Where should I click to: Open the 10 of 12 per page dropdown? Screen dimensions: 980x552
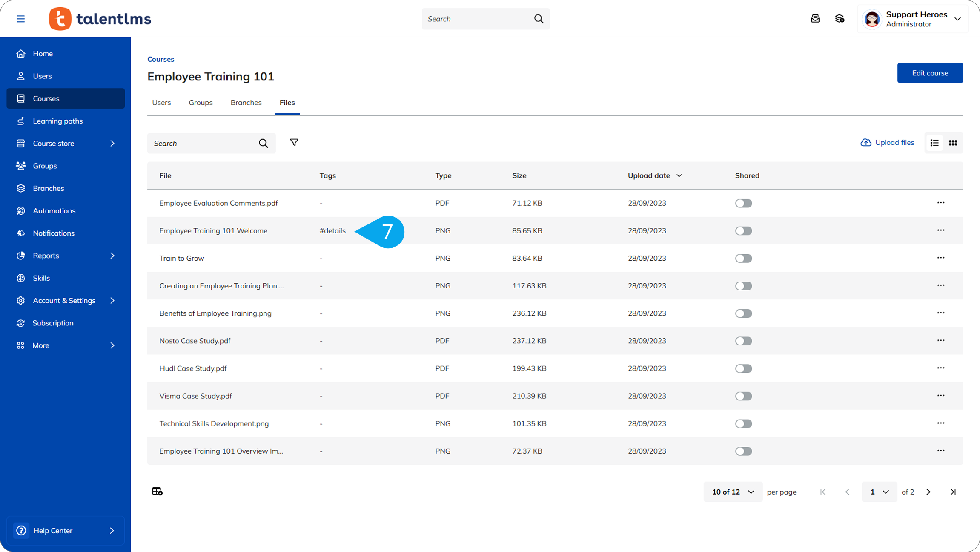[733, 492]
